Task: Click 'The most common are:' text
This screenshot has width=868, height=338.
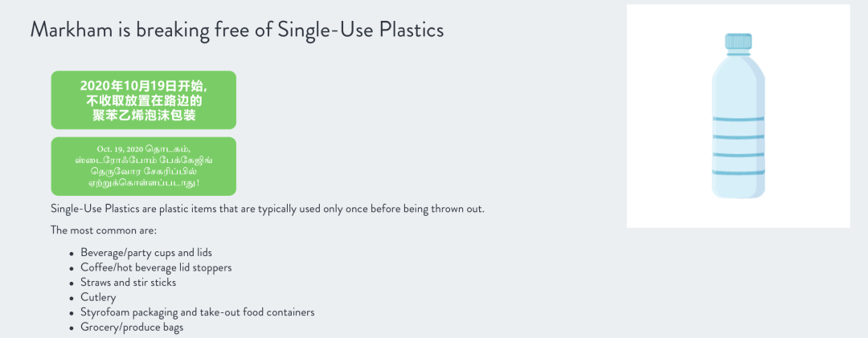Action: pos(104,230)
